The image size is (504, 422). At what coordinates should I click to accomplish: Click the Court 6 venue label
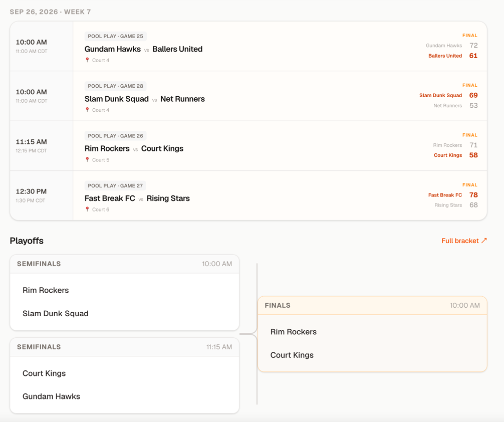(101, 209)
